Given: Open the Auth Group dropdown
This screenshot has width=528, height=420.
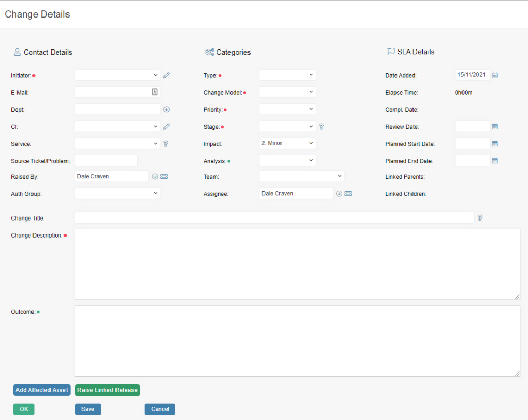Looking at the screenshot, I should pos(118,193).
